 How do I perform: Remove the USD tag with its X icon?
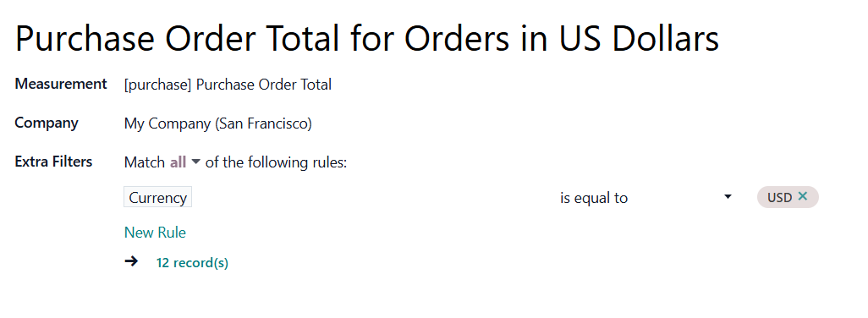click(x=803, y=196)
